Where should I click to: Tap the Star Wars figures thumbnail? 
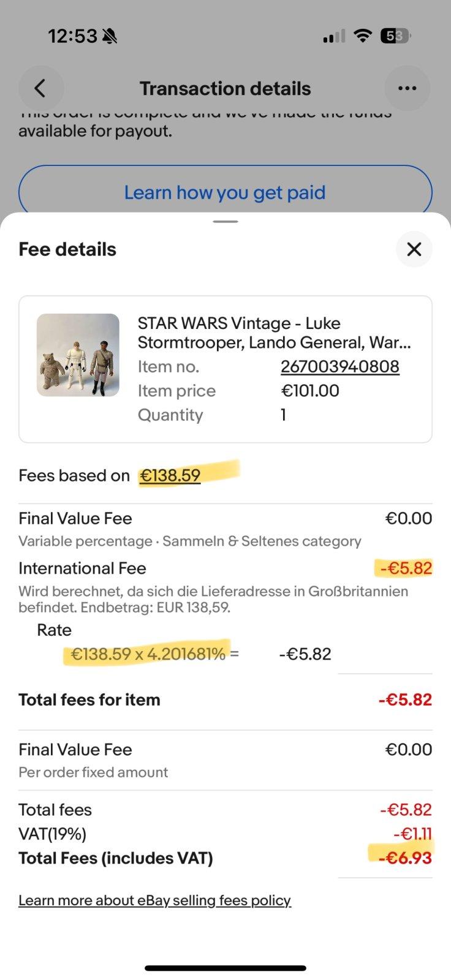click(x=78, y=355)
